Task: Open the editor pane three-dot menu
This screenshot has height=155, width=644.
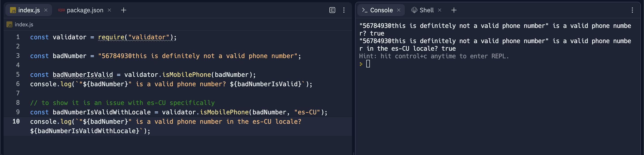Action: pos(344,10)
